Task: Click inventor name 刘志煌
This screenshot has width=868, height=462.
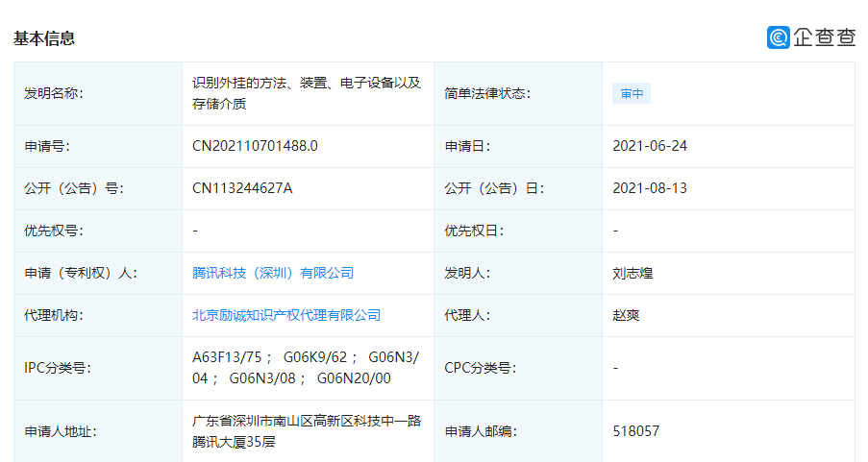Action: [632, 273]
